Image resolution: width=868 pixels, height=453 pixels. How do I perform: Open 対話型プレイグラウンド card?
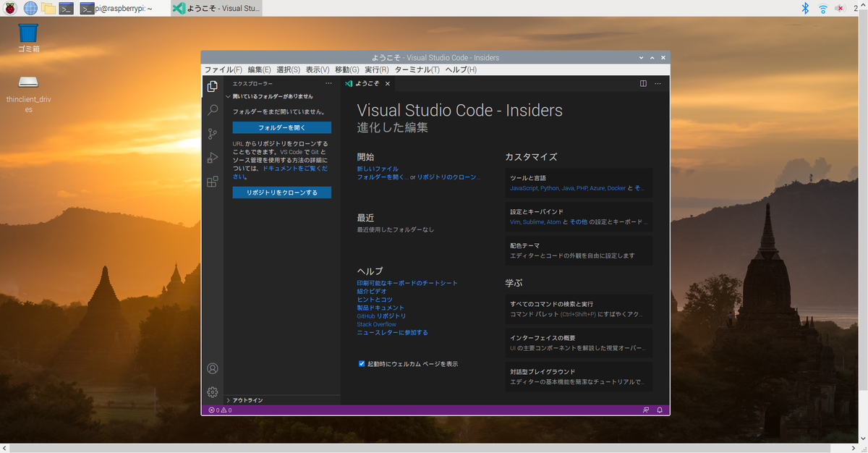click(x=579, y=376)
